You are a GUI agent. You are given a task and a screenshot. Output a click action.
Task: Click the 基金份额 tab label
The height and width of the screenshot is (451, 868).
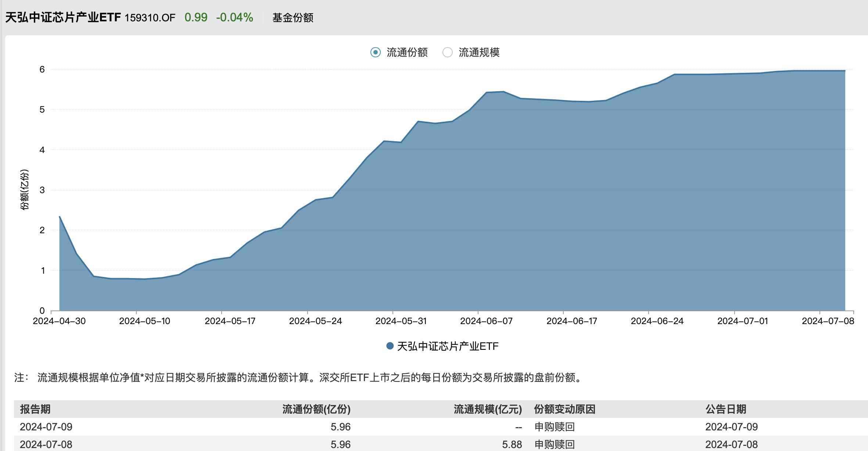pyautogui.click(x=293, y=18)
